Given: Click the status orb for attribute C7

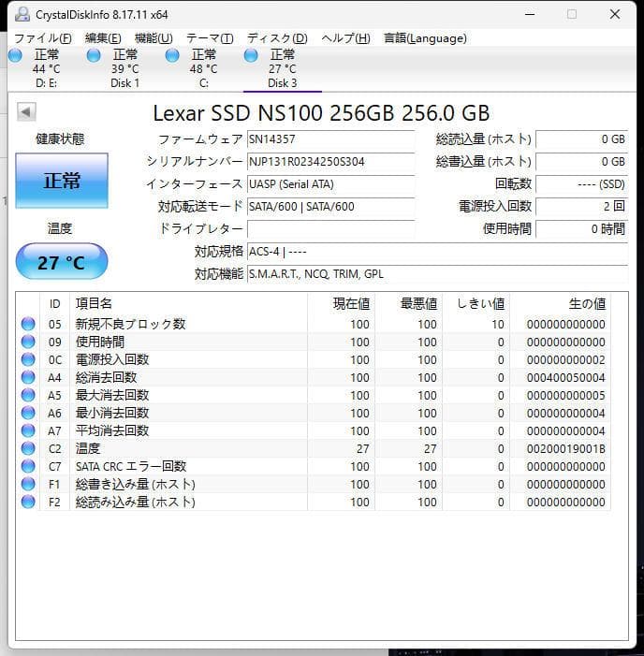Looking at the screenshot, I should point(28,466).
